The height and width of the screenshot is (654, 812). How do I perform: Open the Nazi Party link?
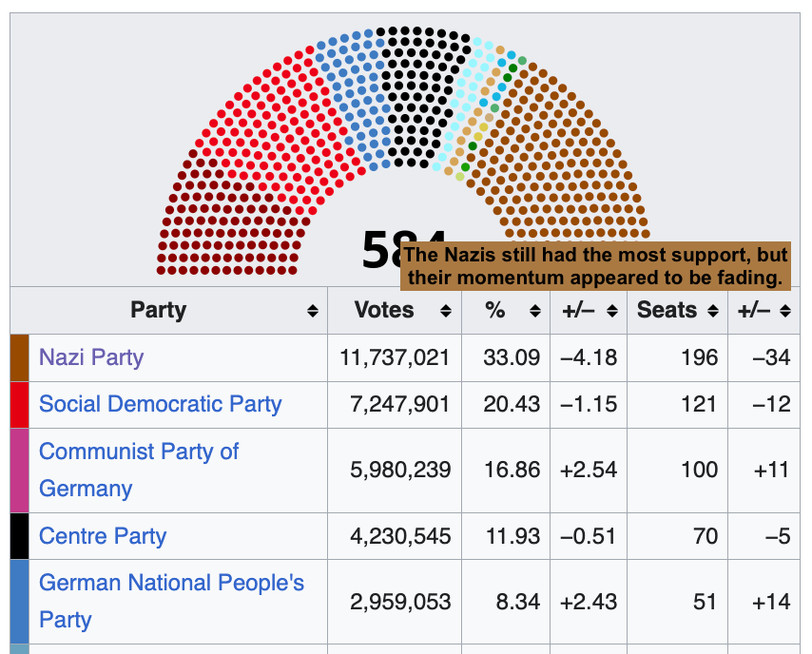tap(91, 357)
